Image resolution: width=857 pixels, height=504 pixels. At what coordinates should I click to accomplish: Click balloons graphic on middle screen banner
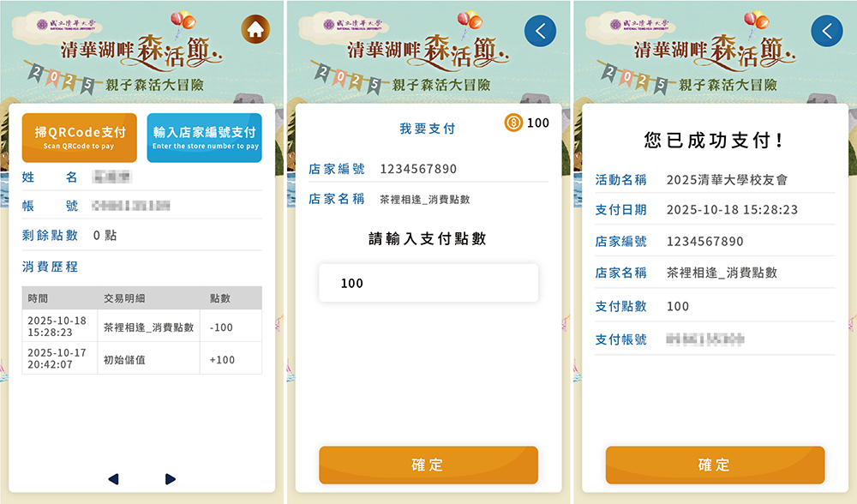point(469,22)
